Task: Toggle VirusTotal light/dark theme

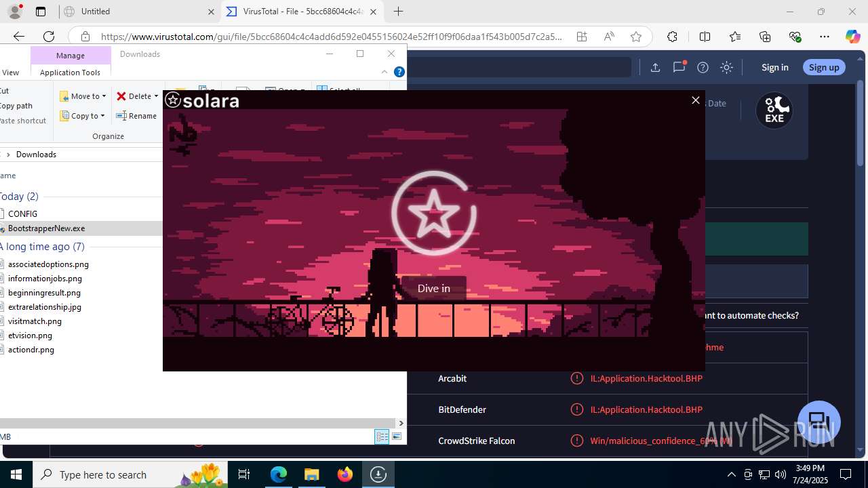Action: coord(726,67)
